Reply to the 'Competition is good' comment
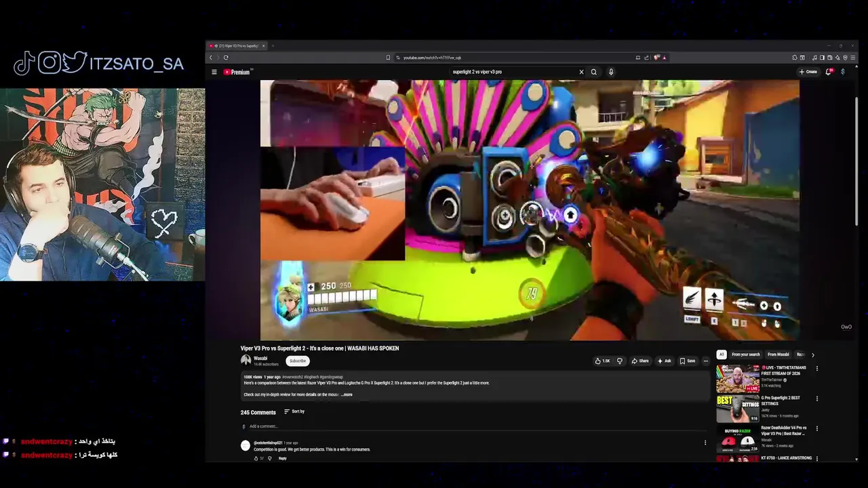Image resolution: width=868 pixels, height=488 pixels. click(283, 458)
